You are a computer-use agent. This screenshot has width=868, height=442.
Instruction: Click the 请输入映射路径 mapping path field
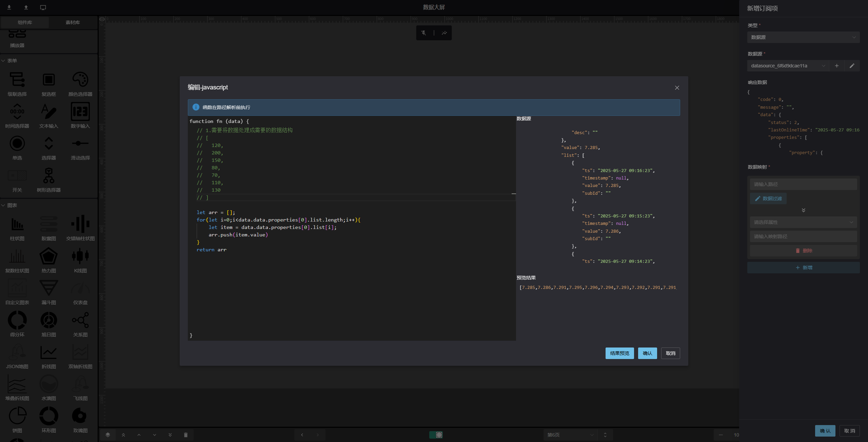click(803, 236)
